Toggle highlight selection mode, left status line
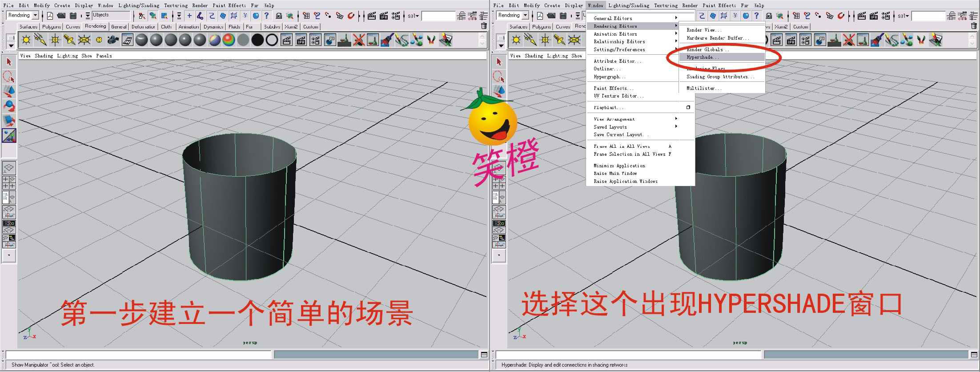 (x=289, y=16)
